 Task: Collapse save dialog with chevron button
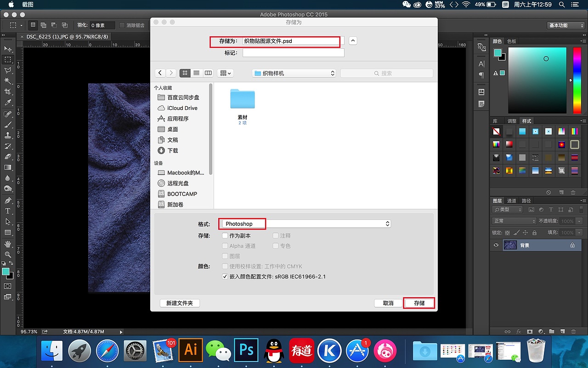point(353,40)
